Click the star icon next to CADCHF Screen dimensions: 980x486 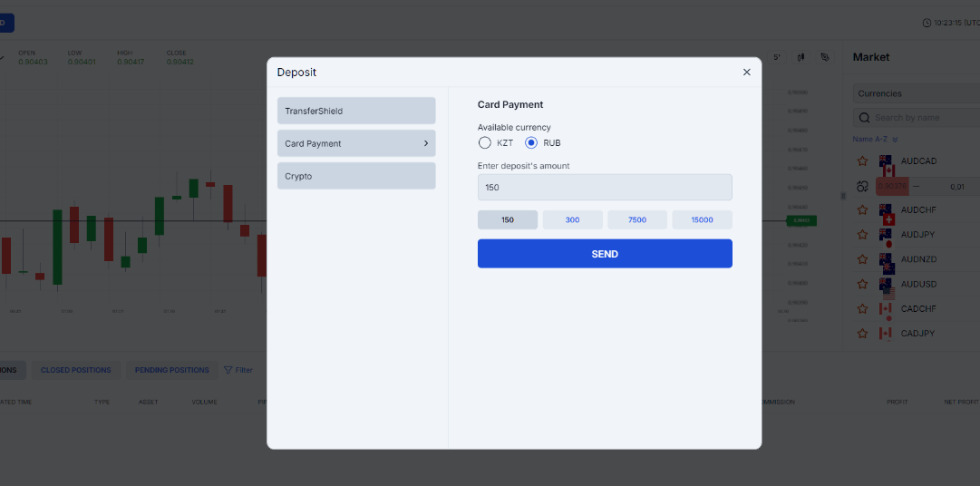[862, 309]
